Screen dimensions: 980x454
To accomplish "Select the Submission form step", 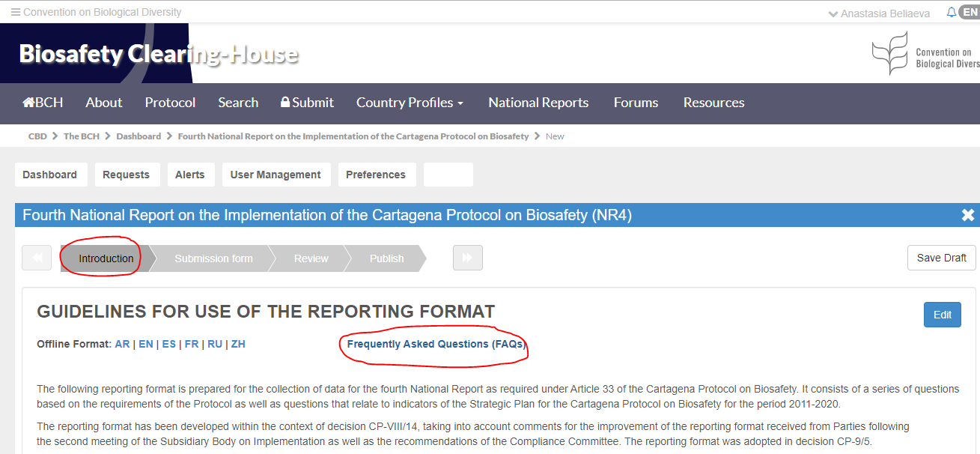I will 213,258.
